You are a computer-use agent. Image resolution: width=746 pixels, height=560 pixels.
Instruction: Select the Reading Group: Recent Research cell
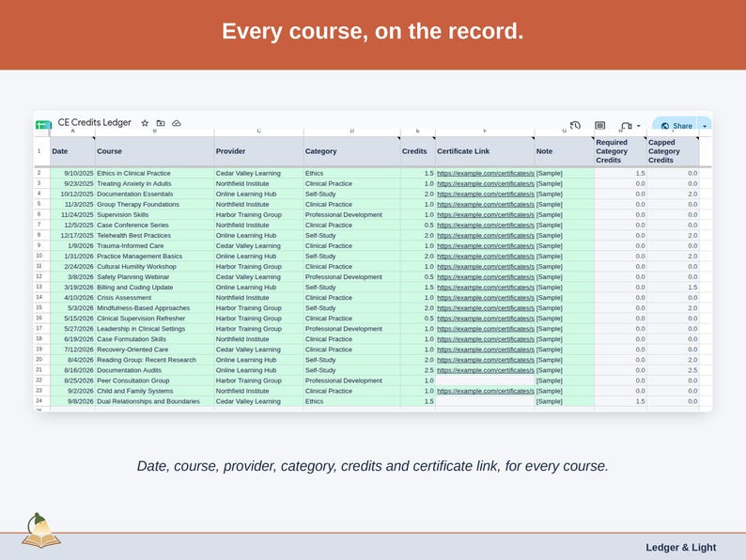[155, 360]
